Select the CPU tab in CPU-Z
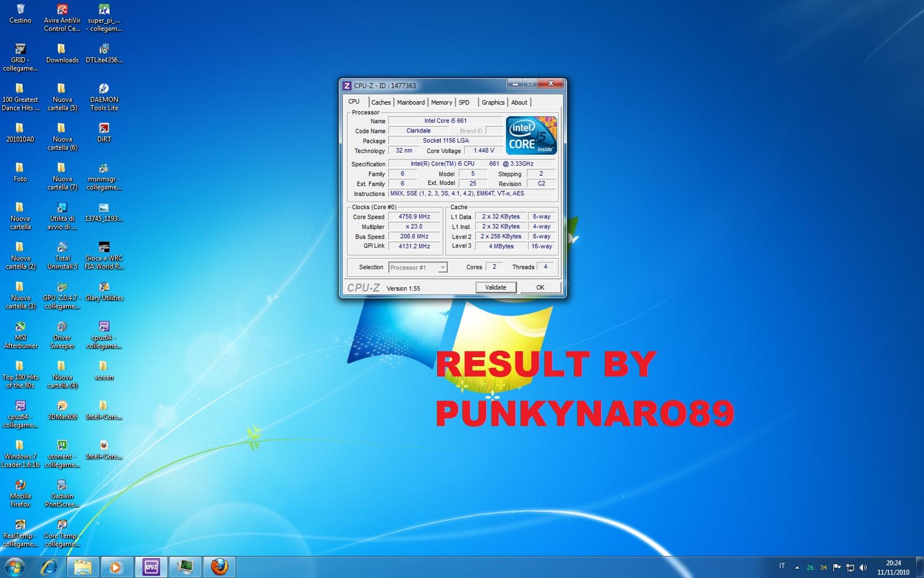The width and height of the screenshot is (924, 578). tap(354, 102)
